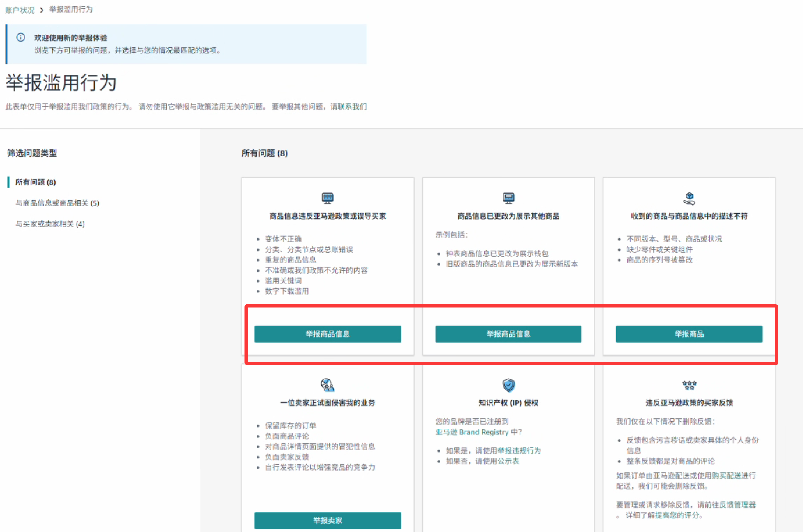
Task: Select 所有问题 (8) filter in sidebar
Action: [35, 182]
